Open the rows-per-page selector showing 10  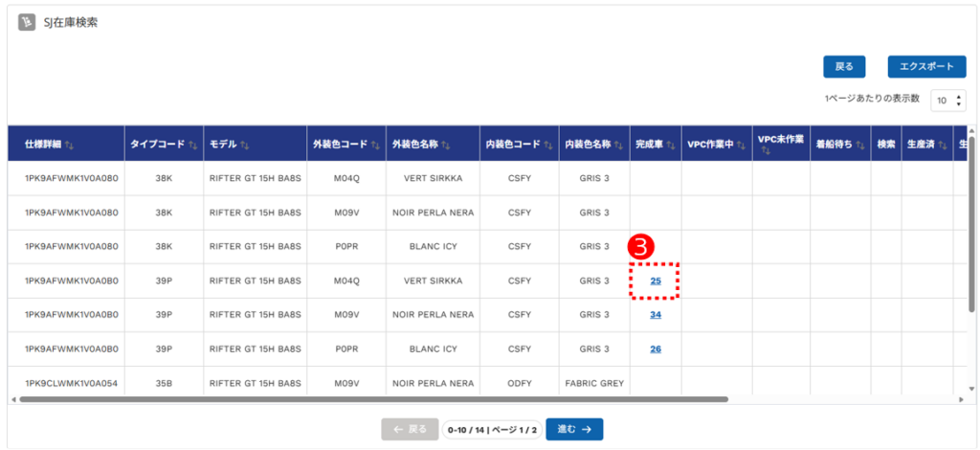[948, 100]
